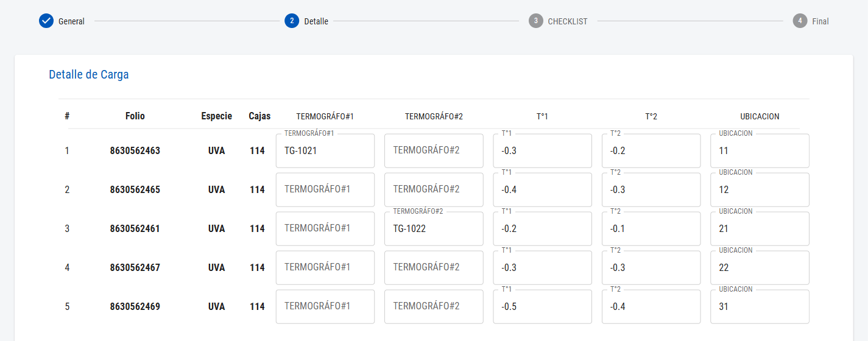
Task: Focus TERMOGRÁFO#2 field for folio 8630562463
Action: (434, 150)
